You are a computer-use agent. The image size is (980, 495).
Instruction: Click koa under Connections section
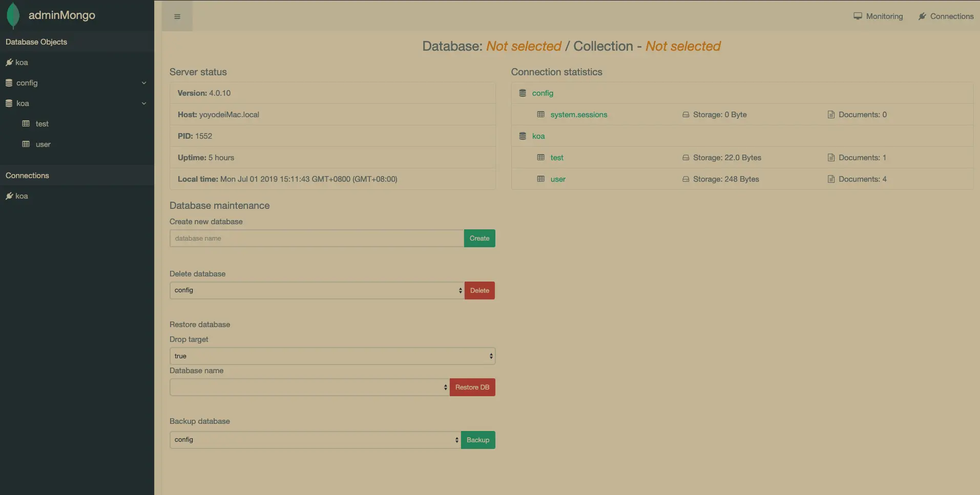pos(22,196)
